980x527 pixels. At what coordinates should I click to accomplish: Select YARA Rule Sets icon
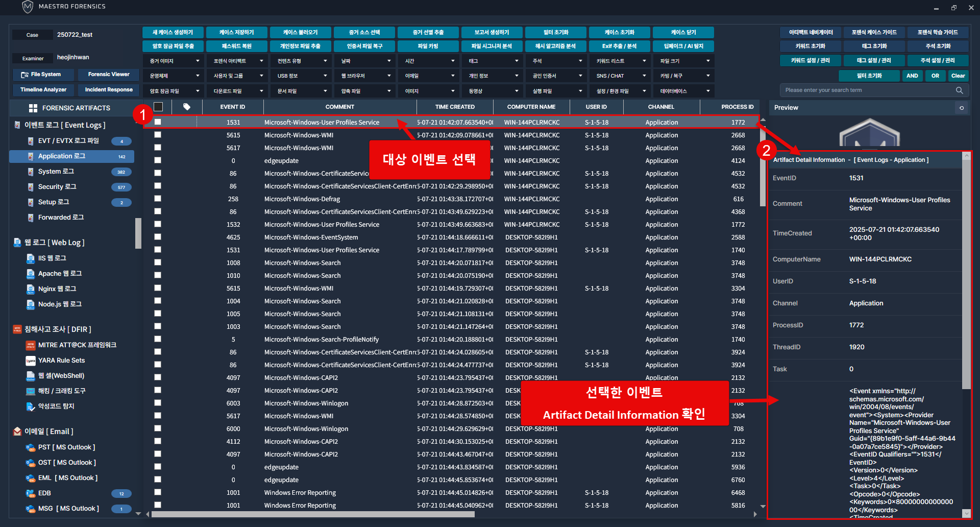click(31, 361)
